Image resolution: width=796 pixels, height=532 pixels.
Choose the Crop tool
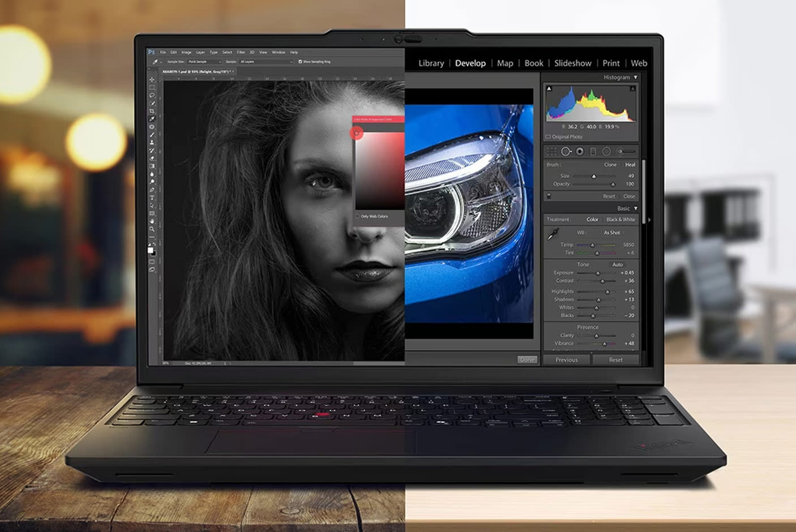(x=152, y=111)
